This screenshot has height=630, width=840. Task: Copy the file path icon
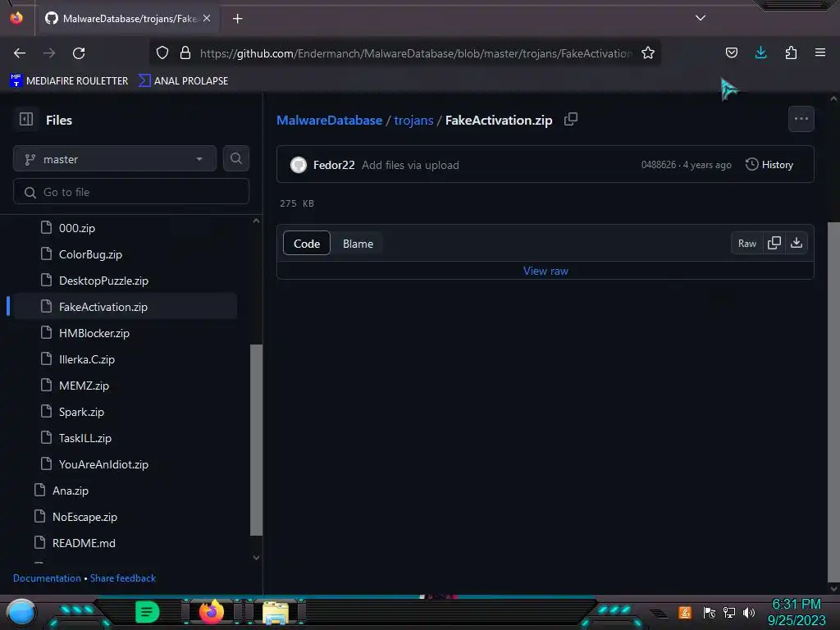click(x=571, y=120)
